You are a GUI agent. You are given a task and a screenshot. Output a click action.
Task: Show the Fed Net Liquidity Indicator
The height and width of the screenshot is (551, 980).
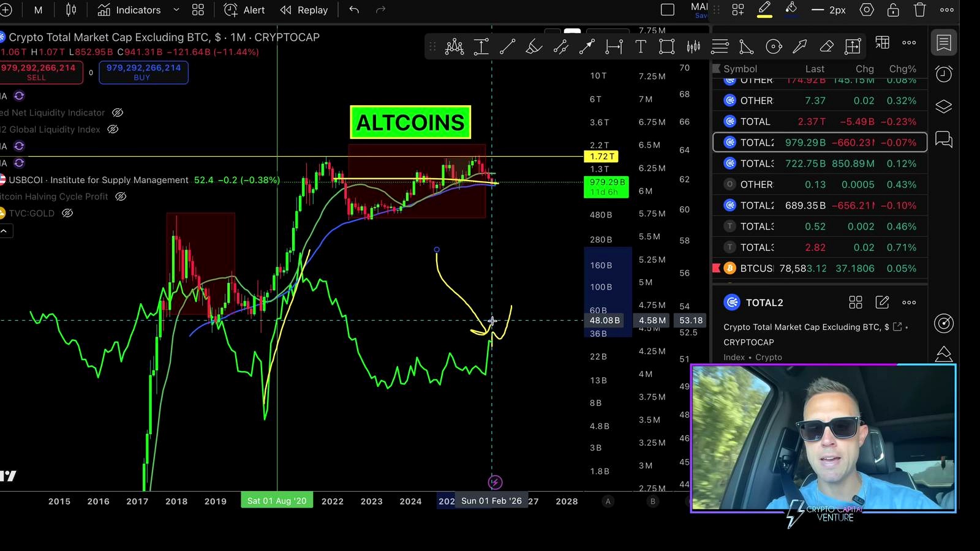(x=118, y=113)
